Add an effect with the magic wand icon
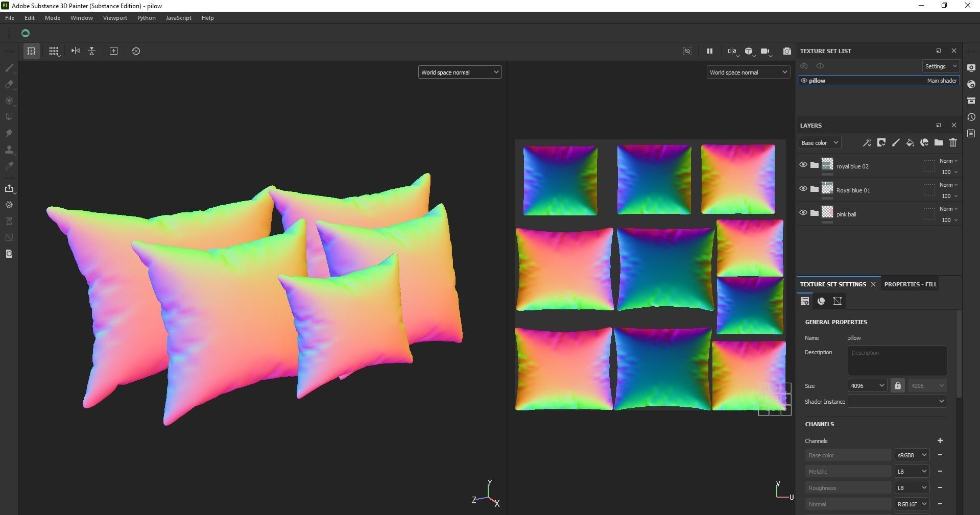Image resolution: width=980 pixels, height=515 pixels. click(867, 143)
